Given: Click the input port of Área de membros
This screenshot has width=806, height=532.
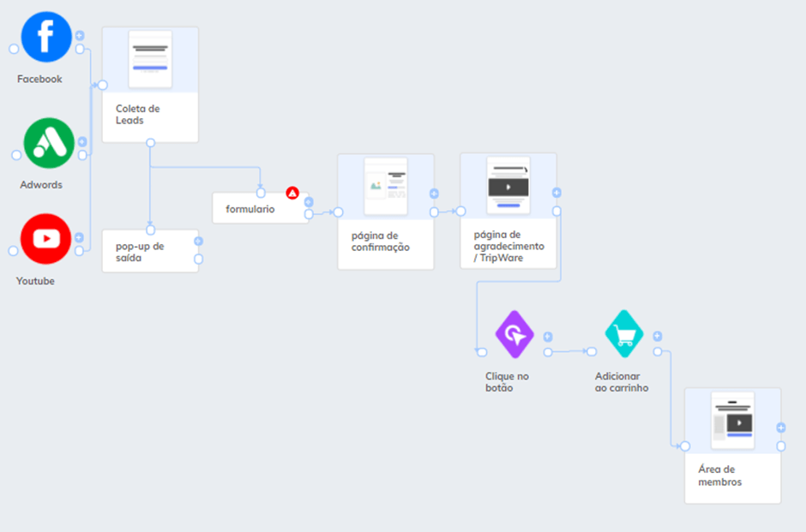Looking at the screenshot, I should 685,446.
